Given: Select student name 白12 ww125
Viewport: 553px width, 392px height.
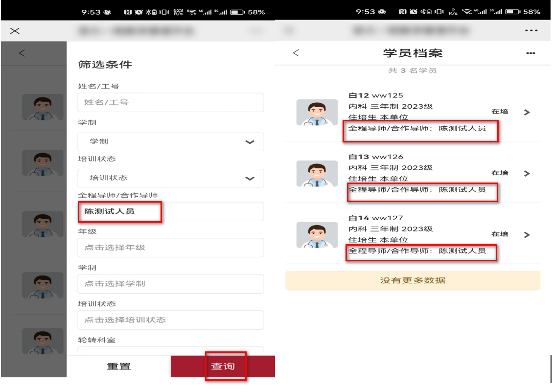Looking at the screenshot, I should coord(376,95).
